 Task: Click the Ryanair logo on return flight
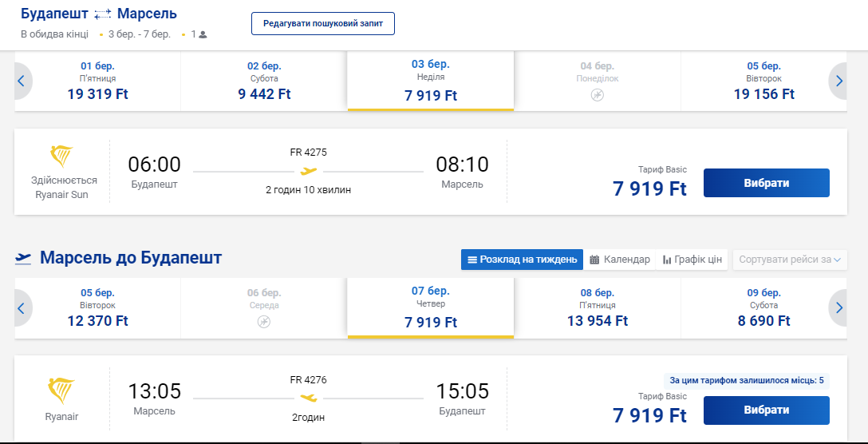click(62, 390)
